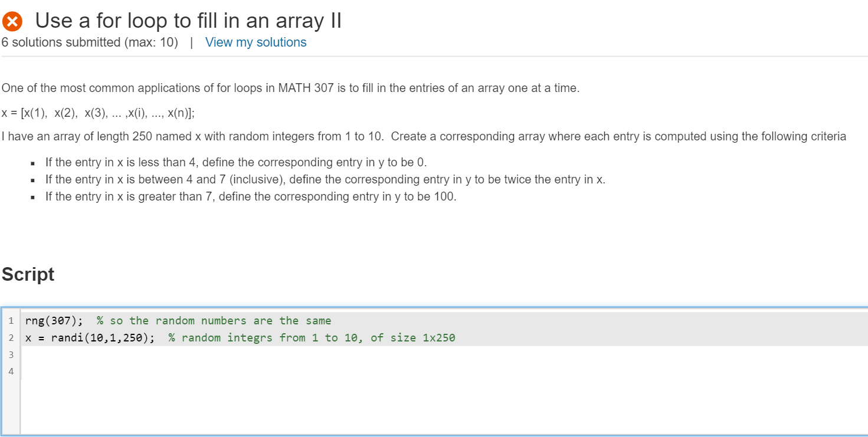Click the Script section heading
This screenshot has height=437, width=868.
28,274
